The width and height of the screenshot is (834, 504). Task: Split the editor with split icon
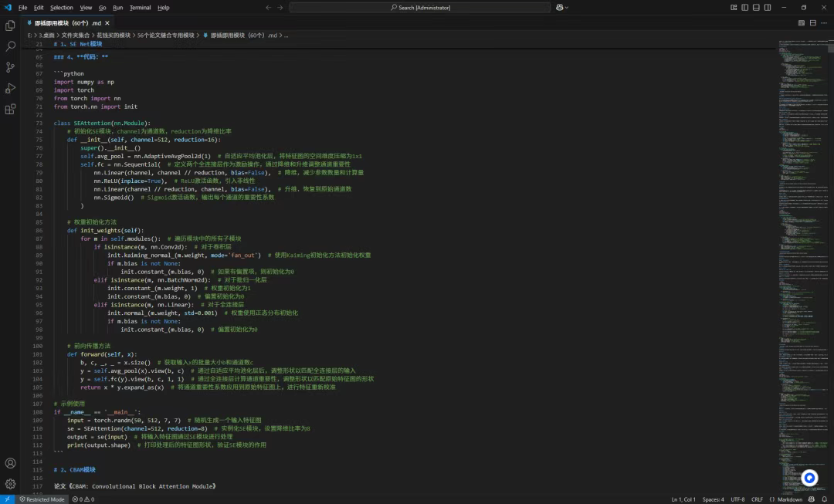(x=812, y=23)
